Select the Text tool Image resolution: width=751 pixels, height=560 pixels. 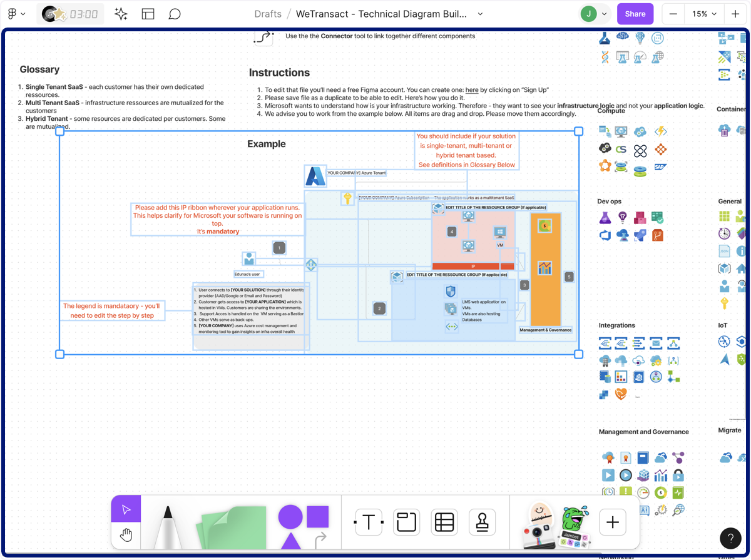click(x=369, y=522)
